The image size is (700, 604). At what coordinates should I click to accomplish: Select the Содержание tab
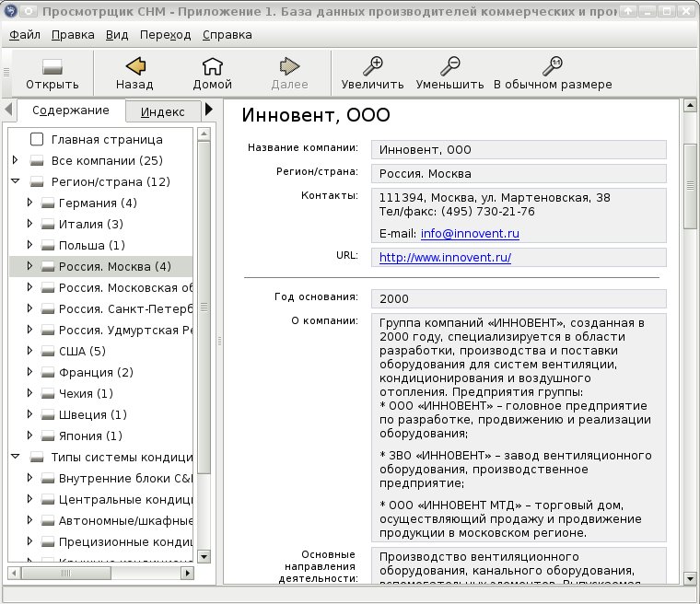71,110
